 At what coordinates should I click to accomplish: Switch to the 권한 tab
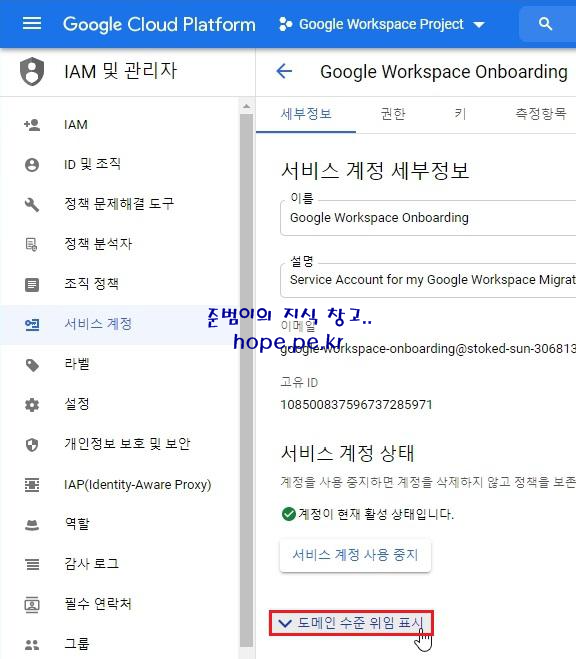coord(393,114)
